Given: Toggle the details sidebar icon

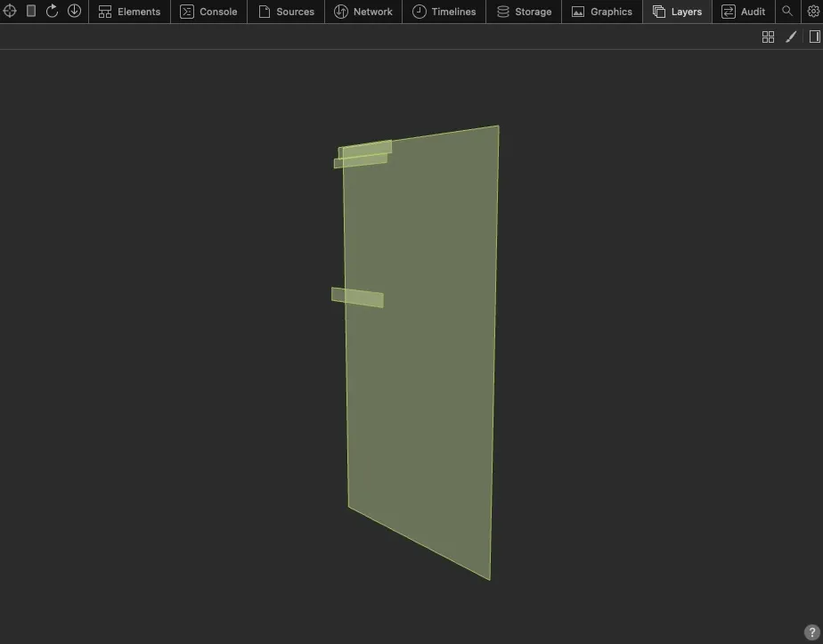Looking at the screenshot, I should click(815, 37).
